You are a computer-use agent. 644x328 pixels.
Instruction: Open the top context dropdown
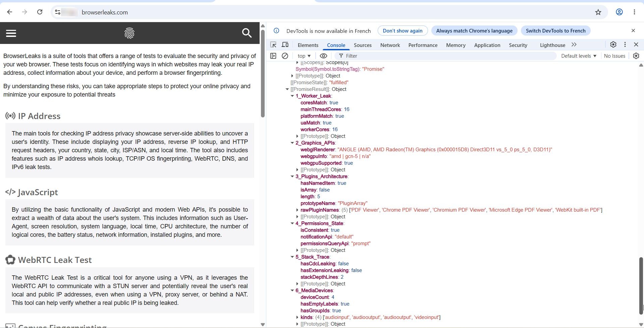click(304, 56)
